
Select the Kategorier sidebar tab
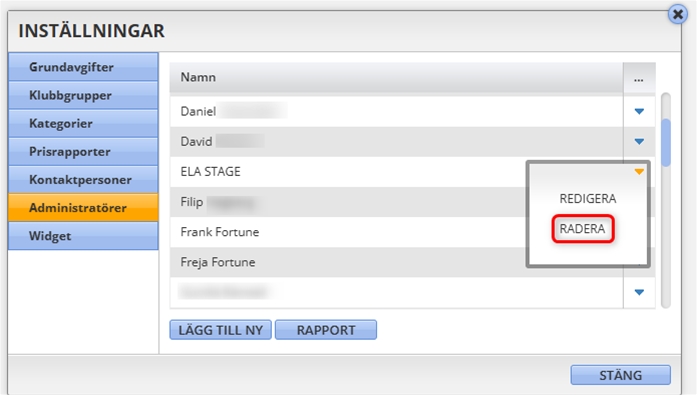[x=83, y=124]
